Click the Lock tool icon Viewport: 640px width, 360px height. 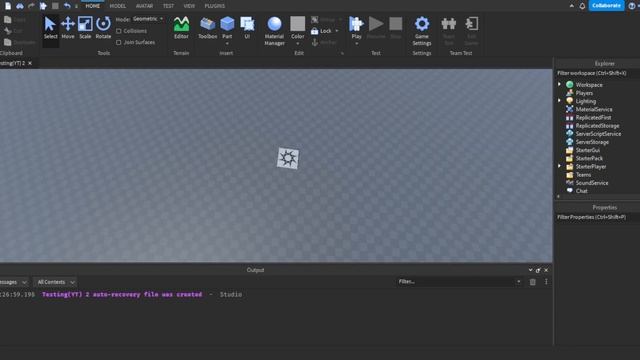point(314,31)
